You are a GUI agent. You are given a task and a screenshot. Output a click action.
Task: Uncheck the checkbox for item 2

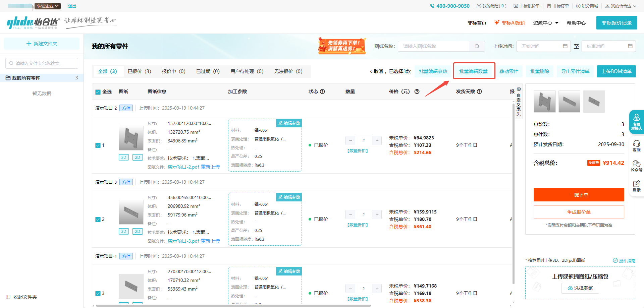[x=98, y=220]
